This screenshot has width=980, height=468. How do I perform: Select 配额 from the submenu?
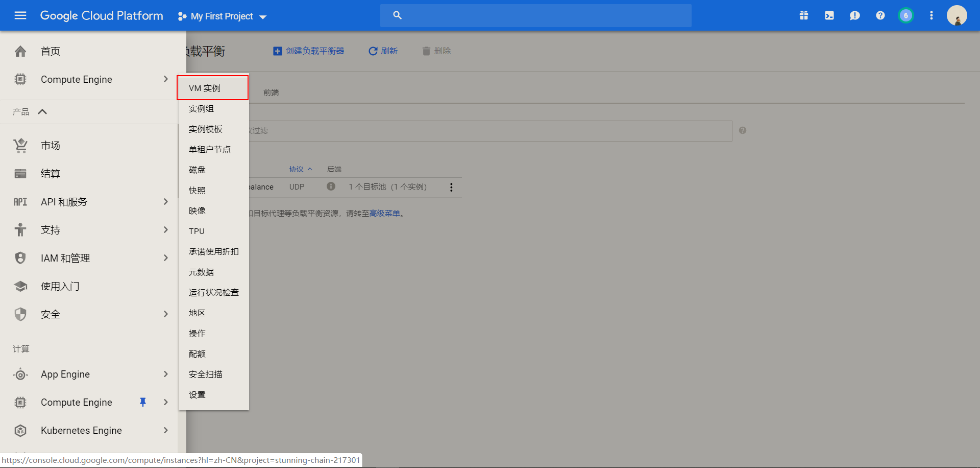214,354
